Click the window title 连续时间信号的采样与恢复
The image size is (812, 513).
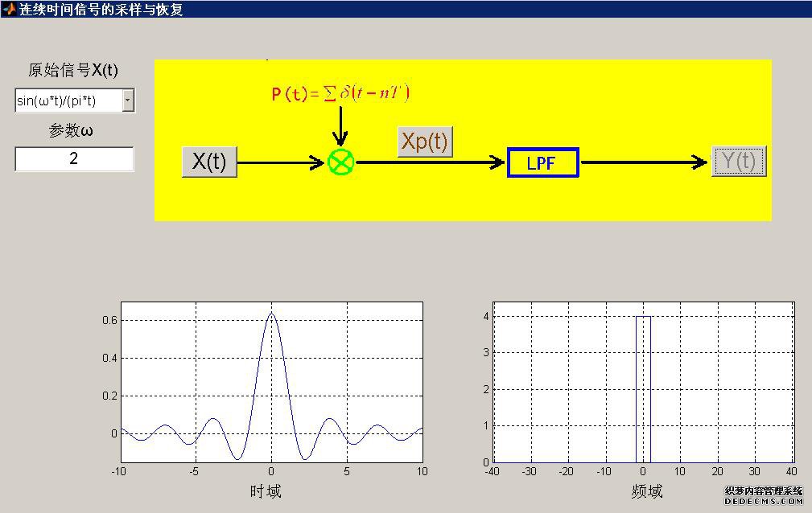(x=101, y=10)
